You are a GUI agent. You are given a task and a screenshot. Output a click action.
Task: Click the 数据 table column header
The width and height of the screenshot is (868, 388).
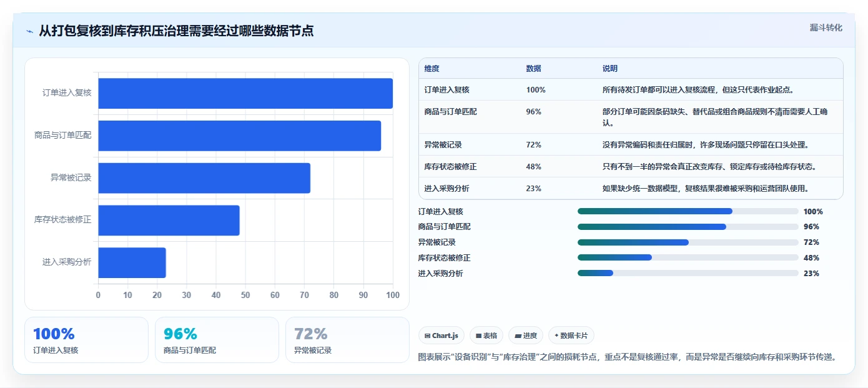533,69
